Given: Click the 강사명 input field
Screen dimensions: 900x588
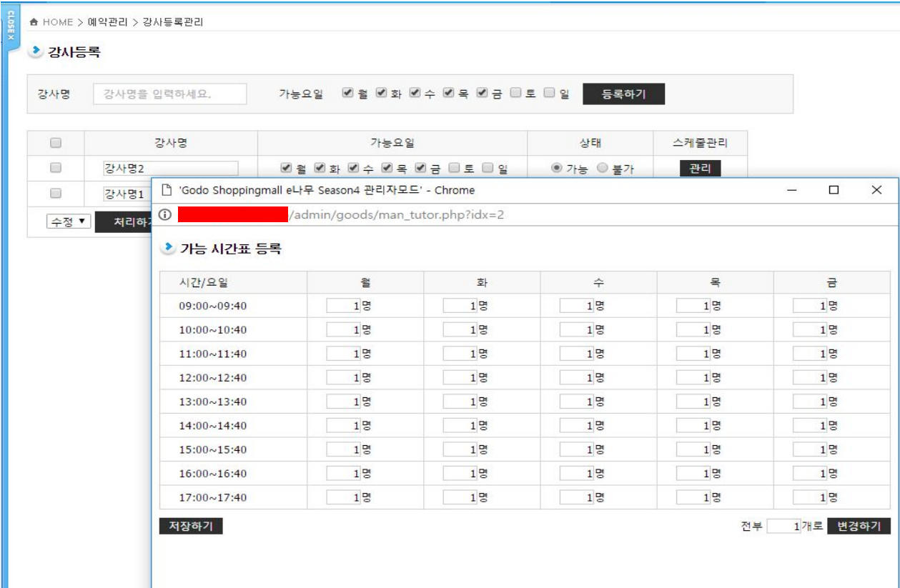Looking at the screenshot, I should pyautogui.click(x=170, y=94).
